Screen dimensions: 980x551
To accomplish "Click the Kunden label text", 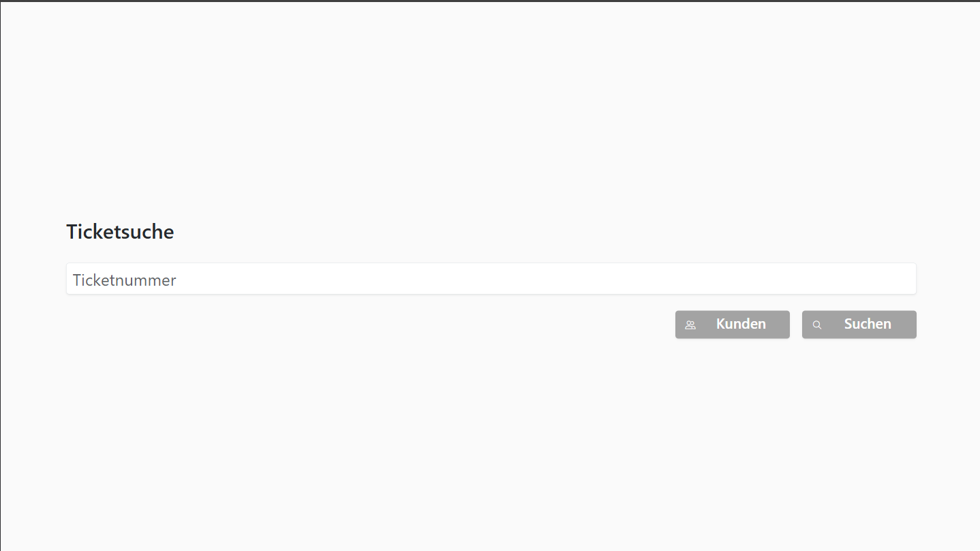I will coord(741,324).
